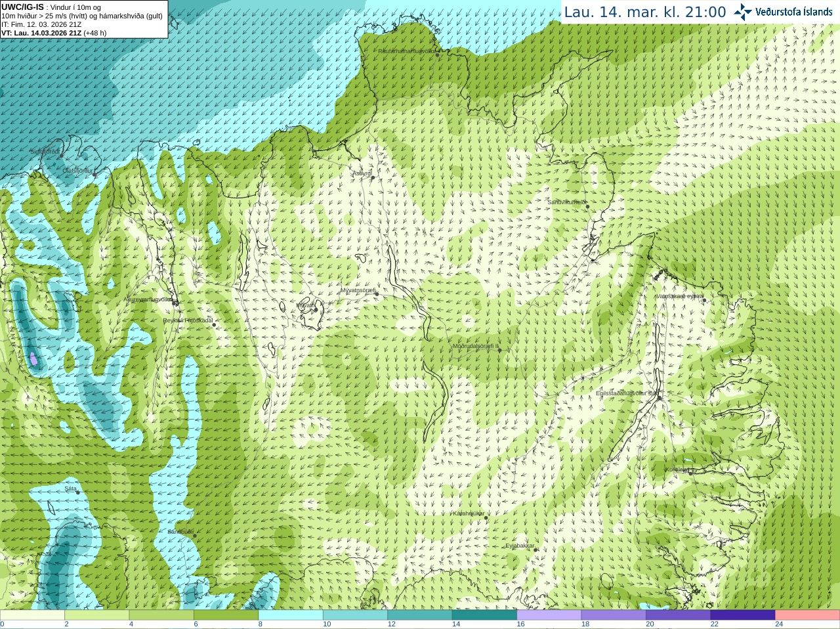Pick the 6–8 m/s dark green legend swatch
Image resolution: width=840 pixels, height=629 pixels.
(x=226, y=615)
